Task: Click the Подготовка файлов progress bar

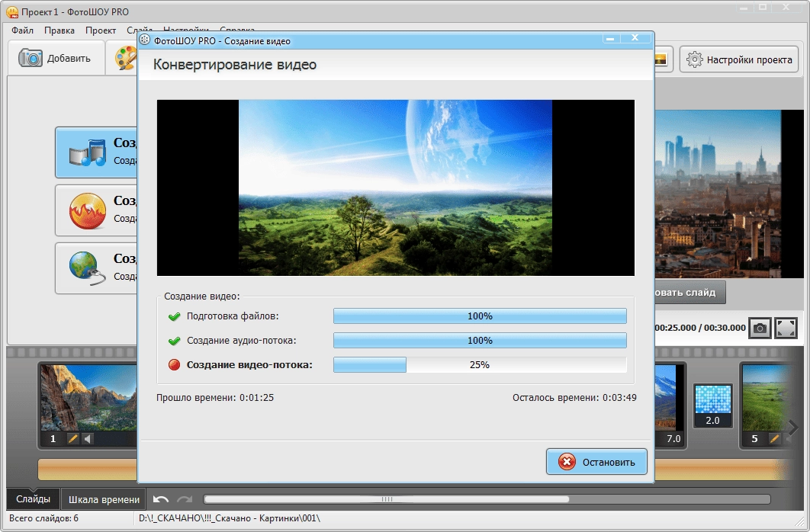Action: [480, 316]
